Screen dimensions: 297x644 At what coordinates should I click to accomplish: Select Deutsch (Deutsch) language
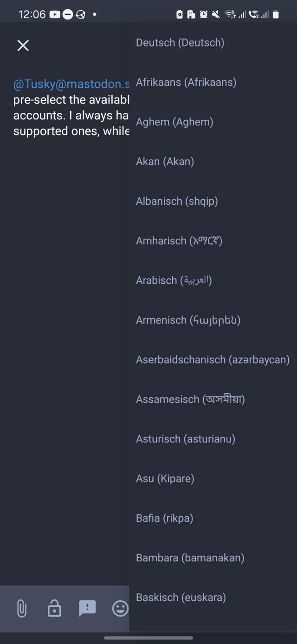pyautogui.click(x=180, y=43)
